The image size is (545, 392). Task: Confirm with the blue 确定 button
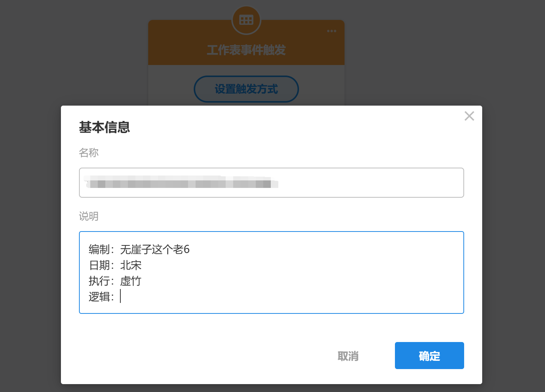(429, 356)
